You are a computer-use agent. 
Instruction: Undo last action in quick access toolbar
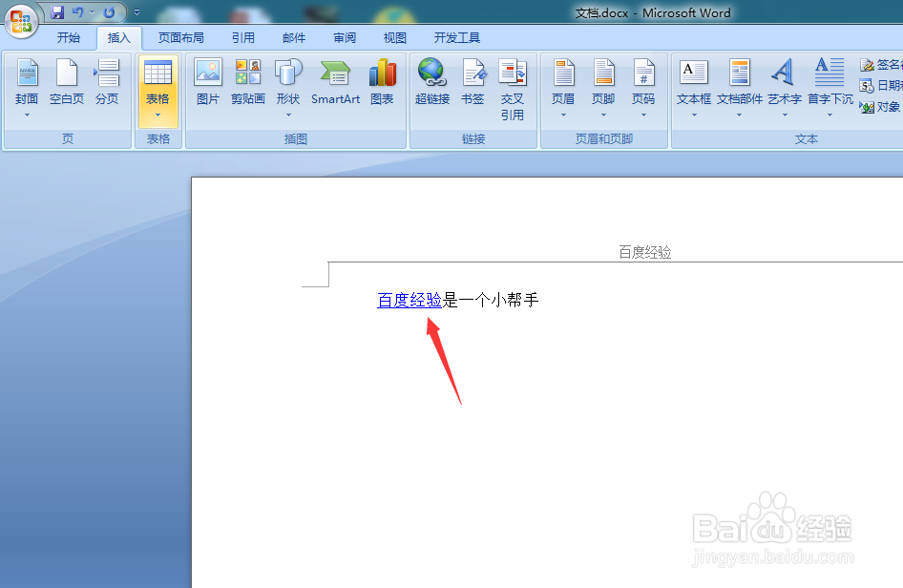78,12
